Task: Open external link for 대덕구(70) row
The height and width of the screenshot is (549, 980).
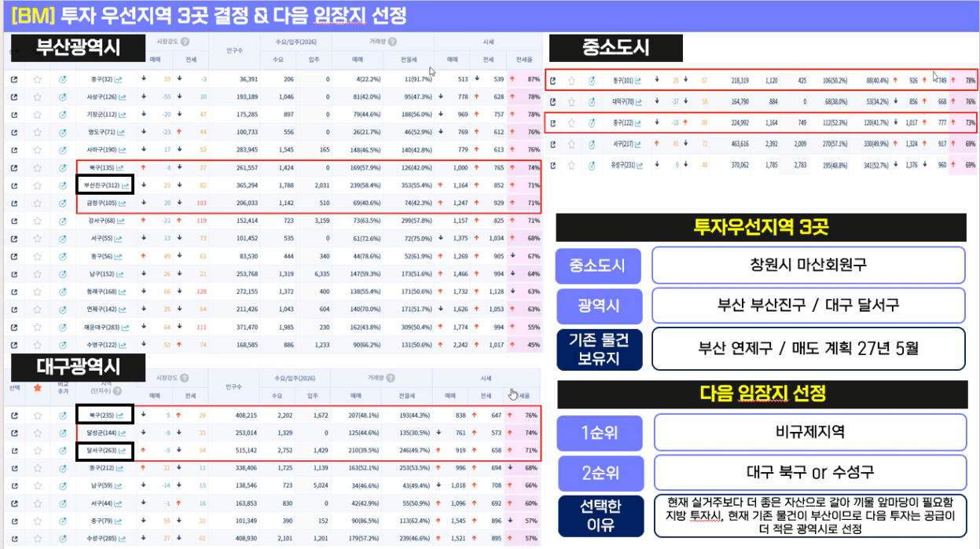Action: 552,101
